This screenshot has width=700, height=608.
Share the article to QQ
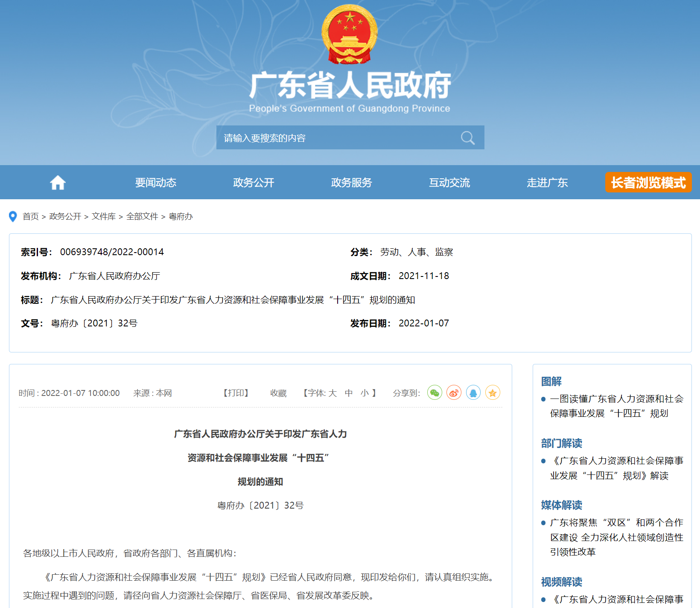coord(473,393)
